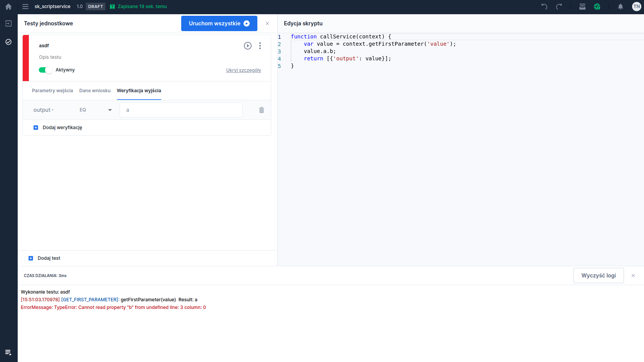The width and height of the screenshot is (644, 362).
Task: Click the expected value input field
Action: (181, 110)
